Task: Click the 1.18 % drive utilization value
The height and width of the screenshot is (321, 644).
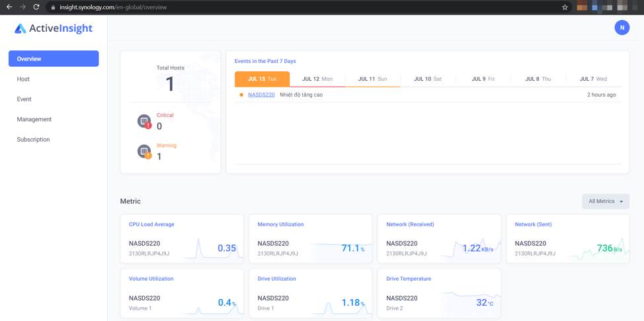Action: [x=353, y=303]
